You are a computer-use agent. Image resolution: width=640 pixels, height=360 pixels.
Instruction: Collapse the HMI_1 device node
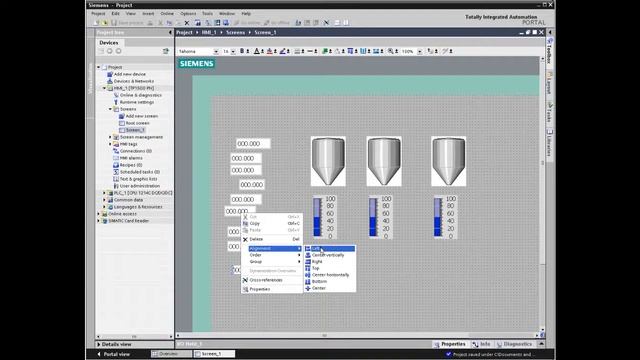[x=104, y=88]
